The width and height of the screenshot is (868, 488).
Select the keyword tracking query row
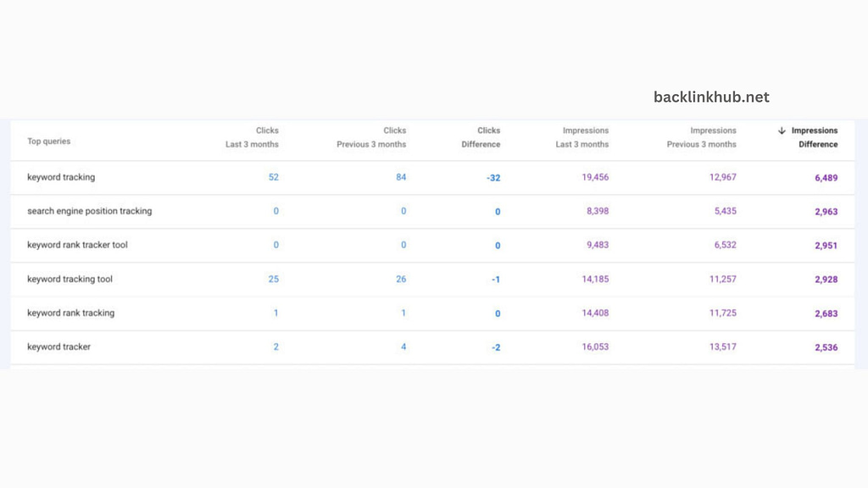pyautogui.click(x=61, y=177)
